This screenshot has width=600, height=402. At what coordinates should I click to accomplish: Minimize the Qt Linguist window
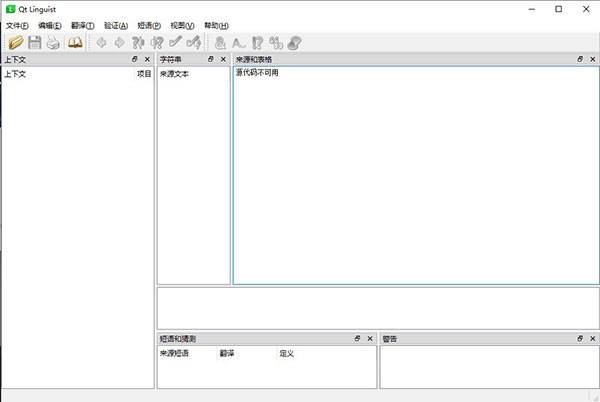pos(532,9)
